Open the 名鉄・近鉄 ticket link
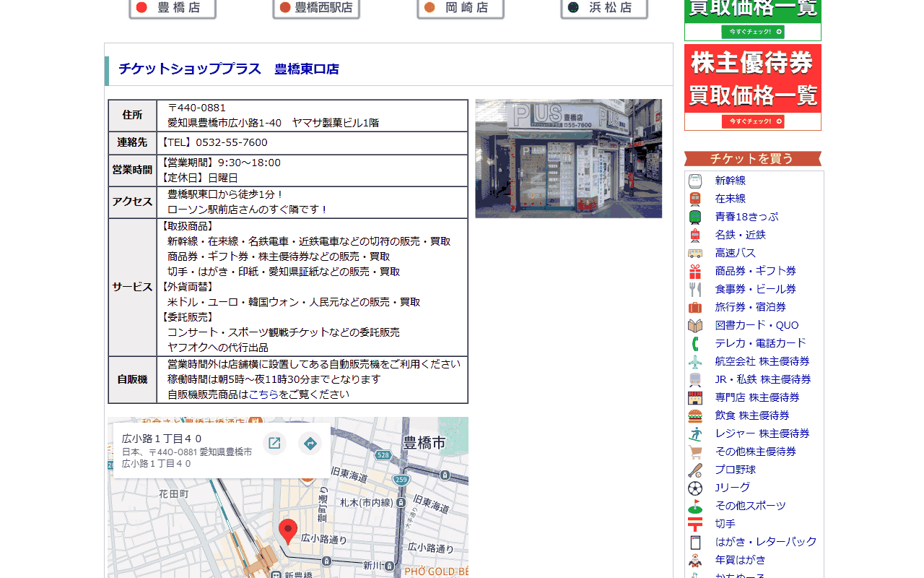The width and height of the screenshot is (924, 578). pyautogui.click(x=740, y=235)
